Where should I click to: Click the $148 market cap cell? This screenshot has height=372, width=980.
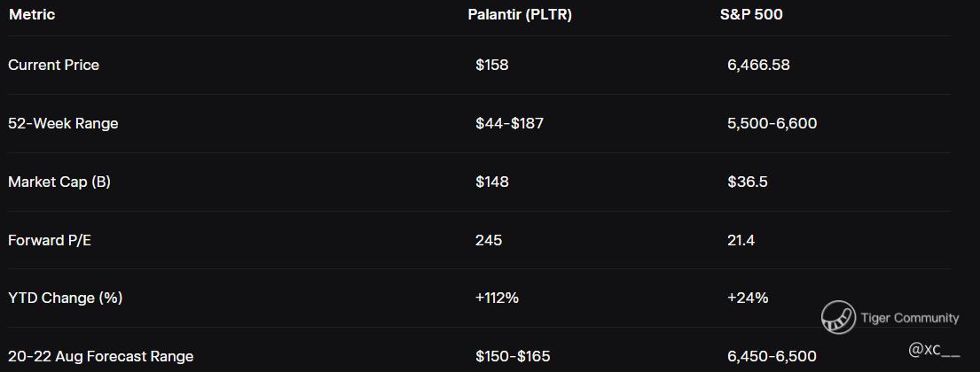coord(492,182)
